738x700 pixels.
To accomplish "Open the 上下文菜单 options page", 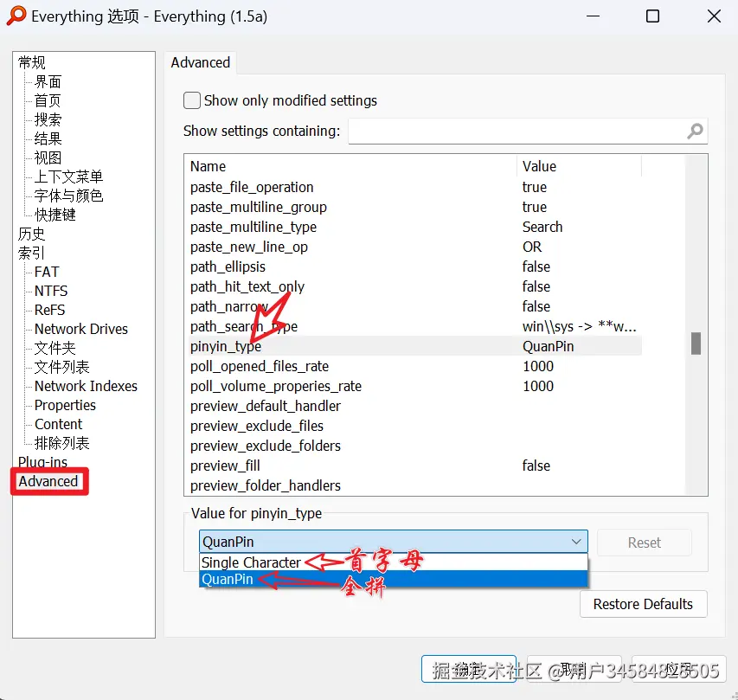I will point(68,177).
